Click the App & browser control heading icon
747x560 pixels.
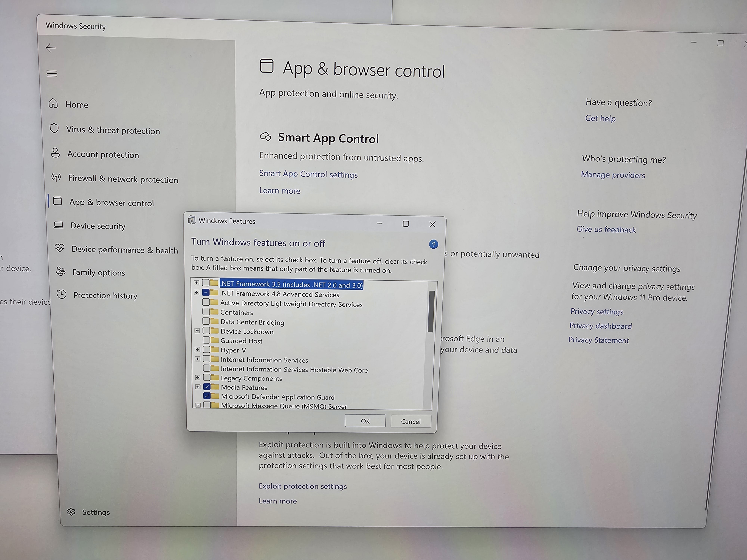tap(266, 66)
